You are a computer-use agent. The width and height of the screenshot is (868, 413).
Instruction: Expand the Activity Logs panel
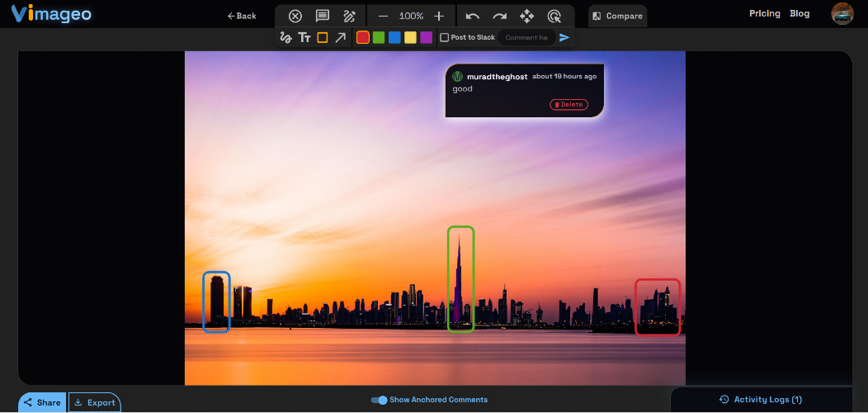pyautogui.click(x=761, y=400)
